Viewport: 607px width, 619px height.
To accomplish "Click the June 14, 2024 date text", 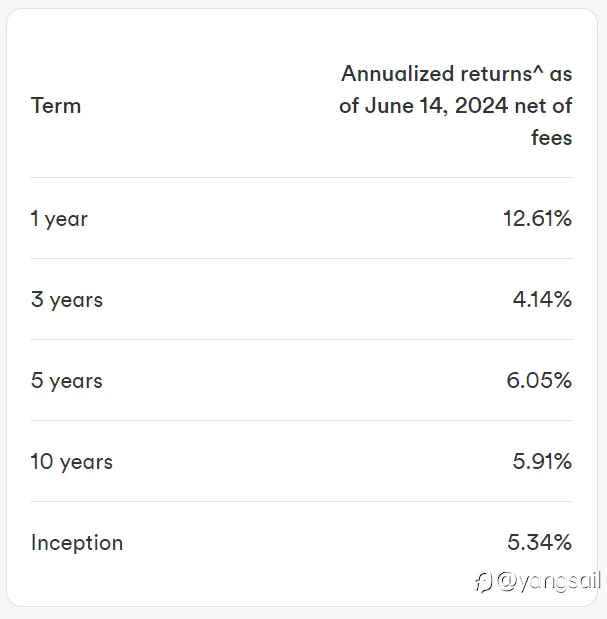I will 436,106.
